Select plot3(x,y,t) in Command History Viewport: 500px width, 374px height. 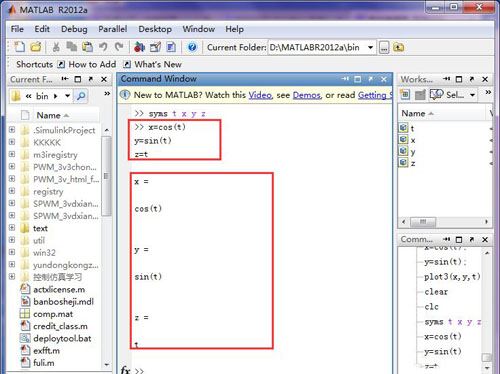(x=452, y=277)
